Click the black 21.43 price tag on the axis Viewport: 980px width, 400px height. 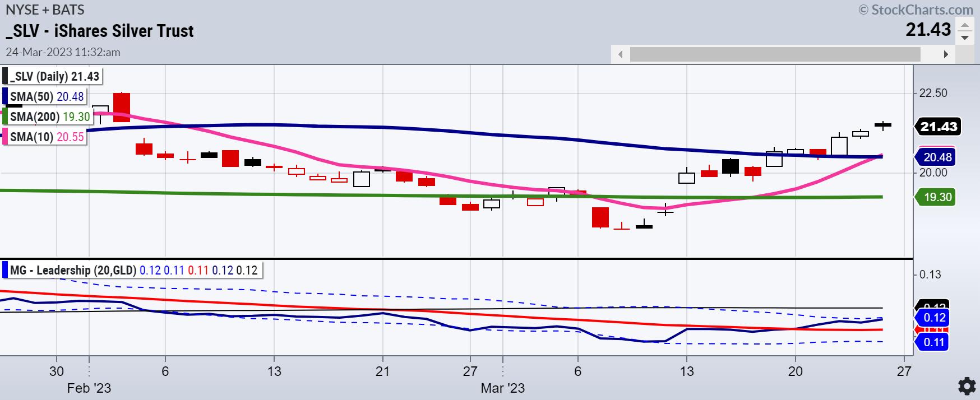pyautogui.click(x=939, y=127)
